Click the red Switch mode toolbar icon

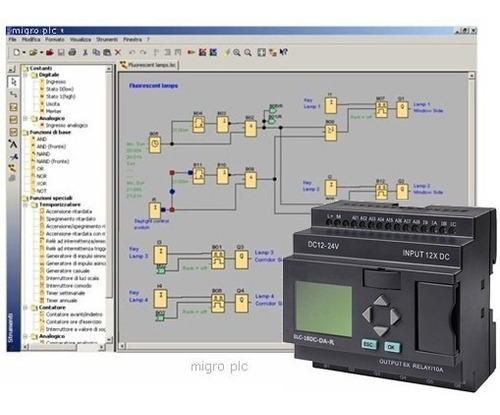pyautogui.click(x=191, y=52)
